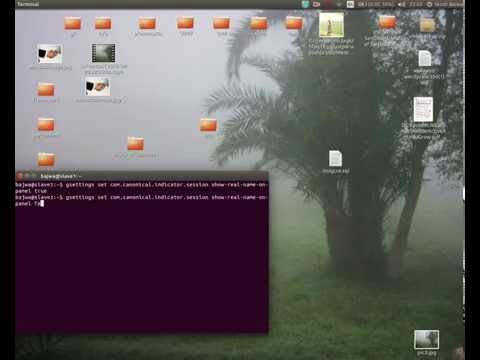This screenshot has width=480, height=360.
Task: Open the document with text preview icon
Action: click(423, 109)
